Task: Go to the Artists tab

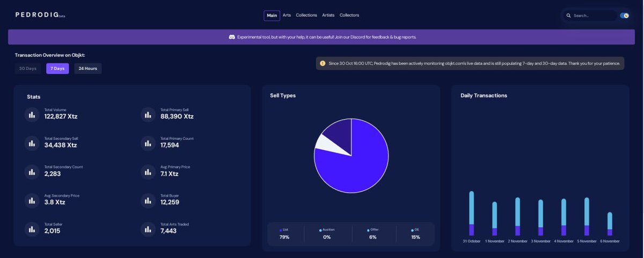Action: pos(328,15)
